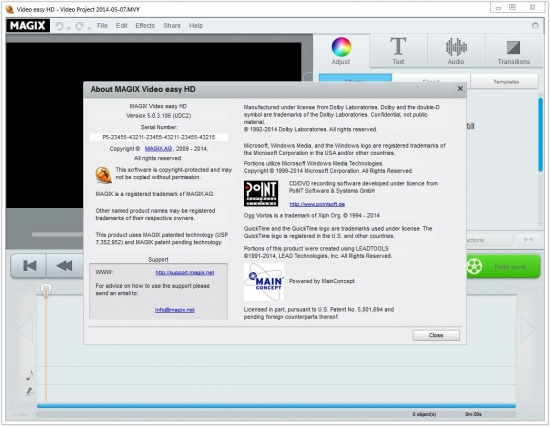Click the down arrow below the effects scrollbar

tap(541, 224)
